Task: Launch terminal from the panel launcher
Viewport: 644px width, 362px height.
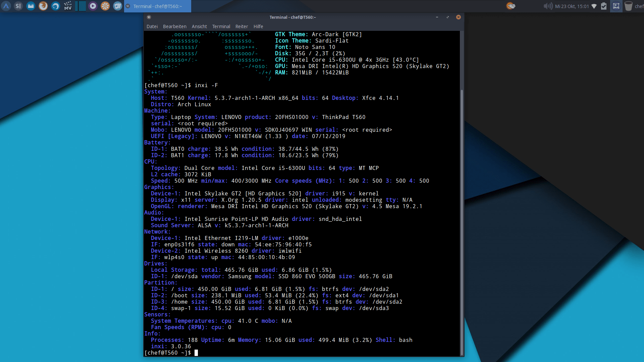Action: (18, 6)
